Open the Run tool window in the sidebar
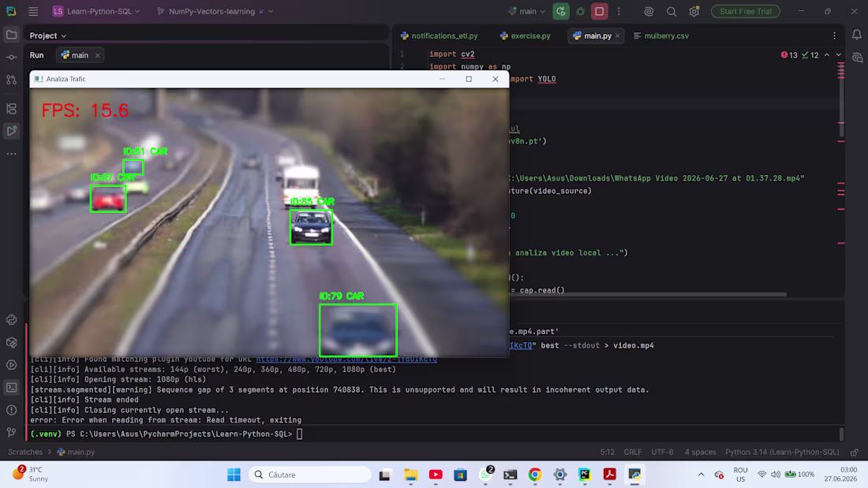The height and width of the screenshot is (488, 868). tap(11, 131)
